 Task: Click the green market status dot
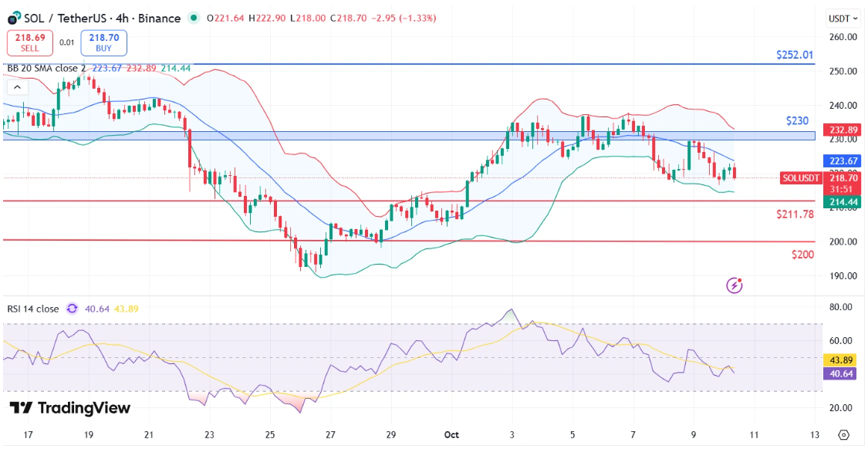[193, 18]
